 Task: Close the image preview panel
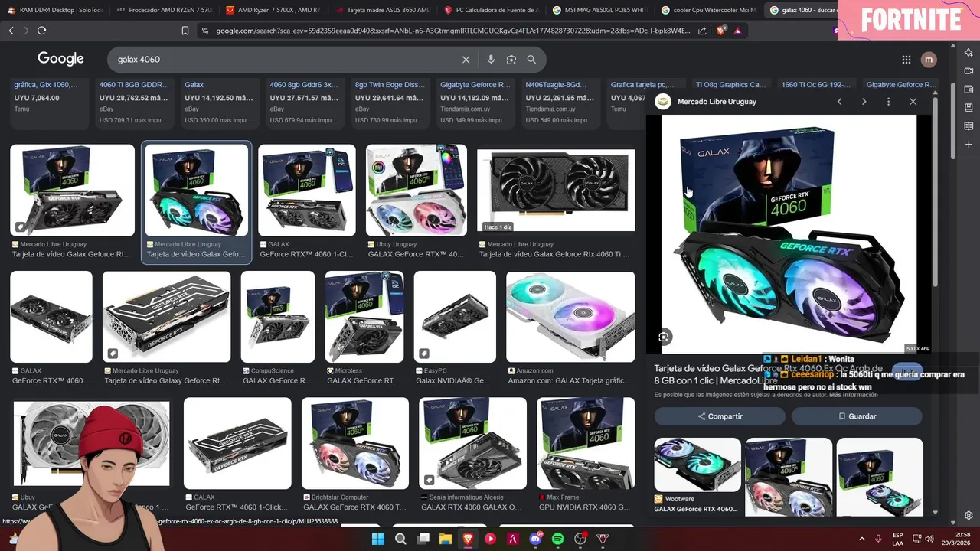pos(913,102)
